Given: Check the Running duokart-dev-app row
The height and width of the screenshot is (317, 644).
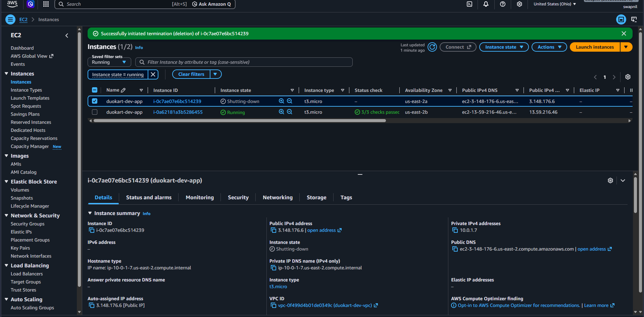Looking at the screenshot, I should click(x=95, y=112).
